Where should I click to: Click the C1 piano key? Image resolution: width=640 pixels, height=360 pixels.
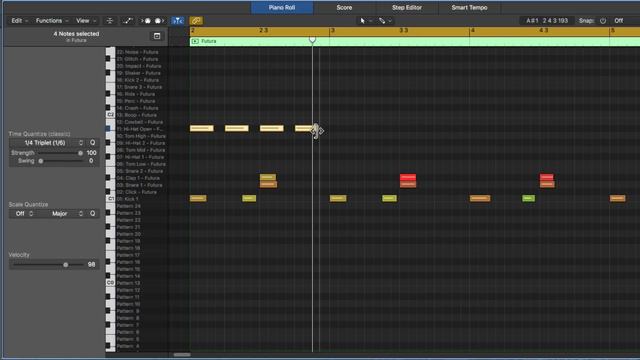point(110,199)
